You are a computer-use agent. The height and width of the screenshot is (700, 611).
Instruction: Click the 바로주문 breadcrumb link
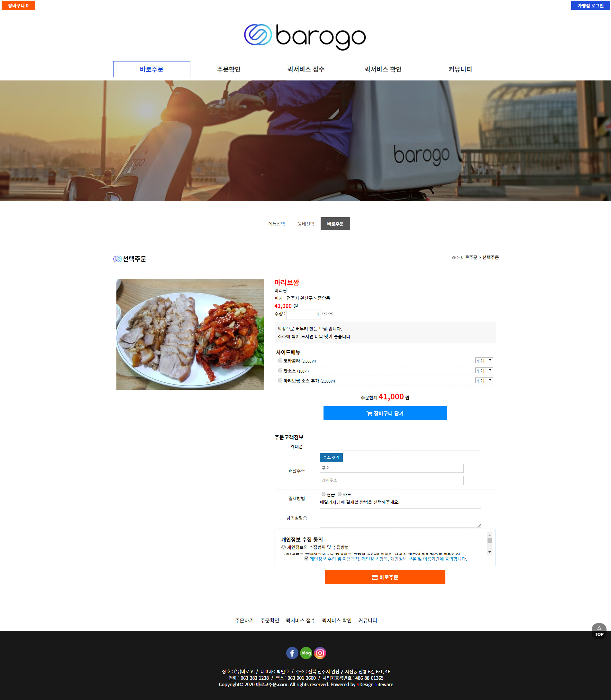tap(469, 257)
